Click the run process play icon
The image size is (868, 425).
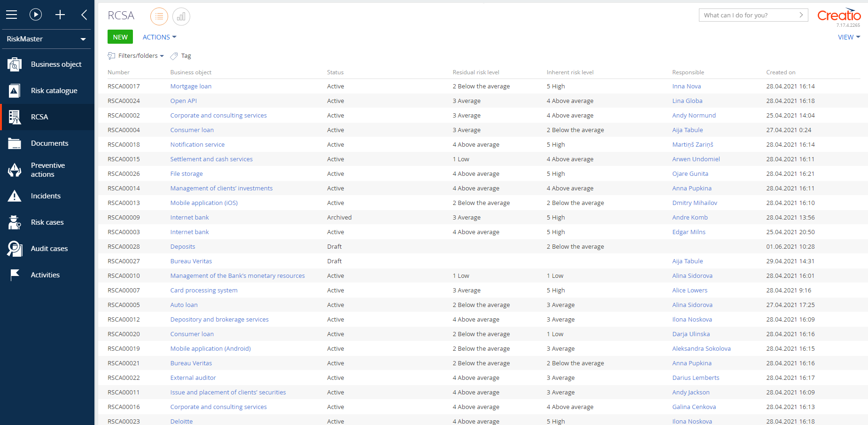click(36, 15)
